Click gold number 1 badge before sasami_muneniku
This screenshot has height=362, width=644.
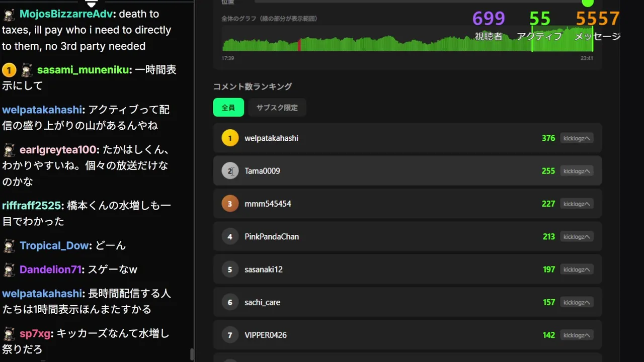pos(9,70)
